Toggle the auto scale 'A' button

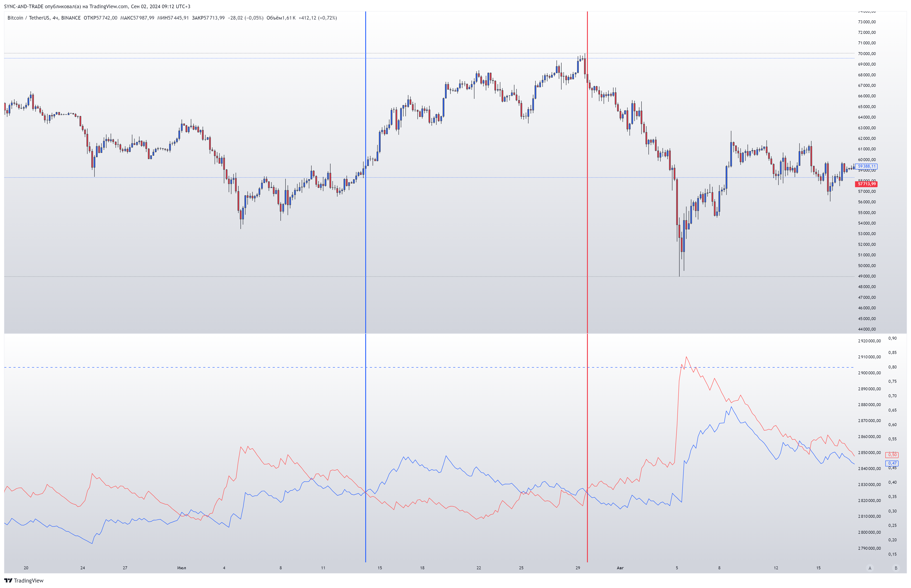point(870,568)
